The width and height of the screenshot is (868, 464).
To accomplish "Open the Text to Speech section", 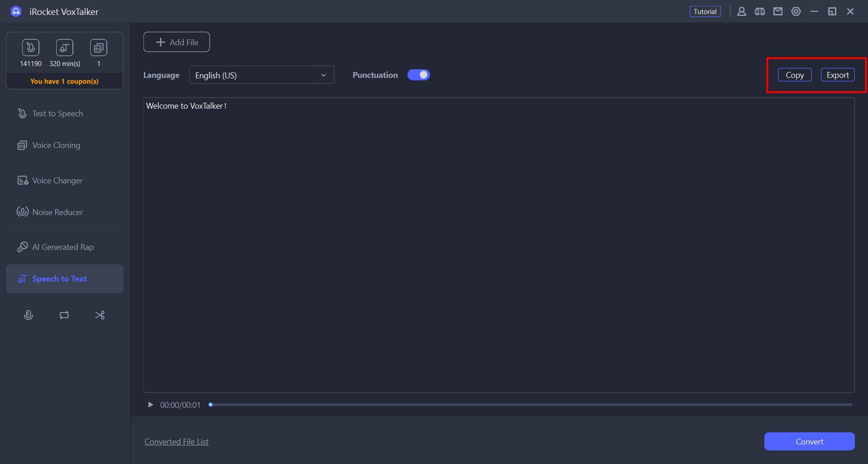I will [x=64, y=114].
